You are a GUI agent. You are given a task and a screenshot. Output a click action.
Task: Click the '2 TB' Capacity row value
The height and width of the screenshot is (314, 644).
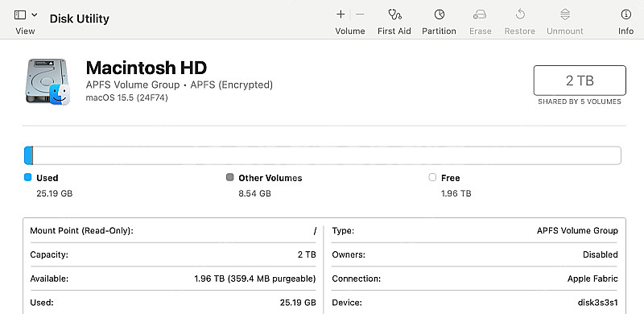click(307, 254)
